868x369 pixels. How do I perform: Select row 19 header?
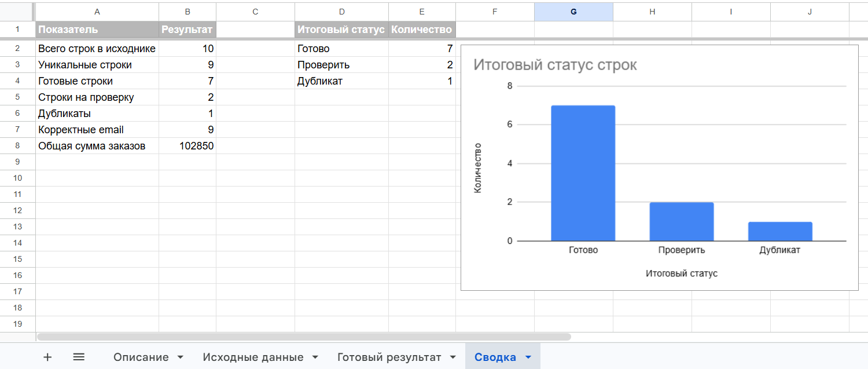[17, 324]
